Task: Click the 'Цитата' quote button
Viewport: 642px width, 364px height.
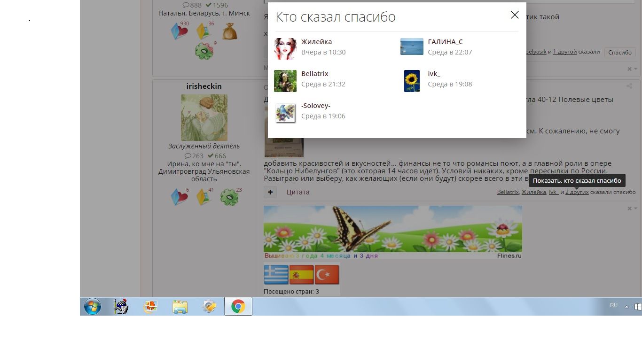Action: (x=298, y=192)
